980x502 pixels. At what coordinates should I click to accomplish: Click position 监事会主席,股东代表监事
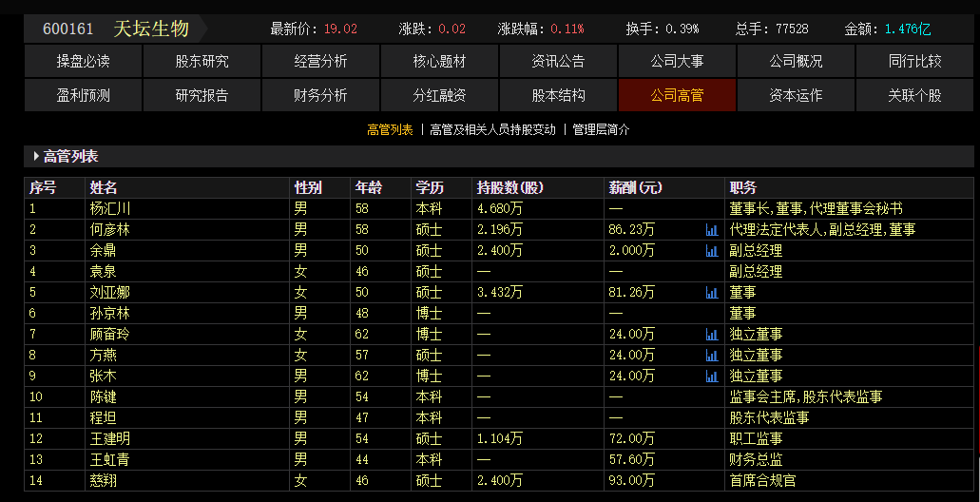[x=806, y=397]
